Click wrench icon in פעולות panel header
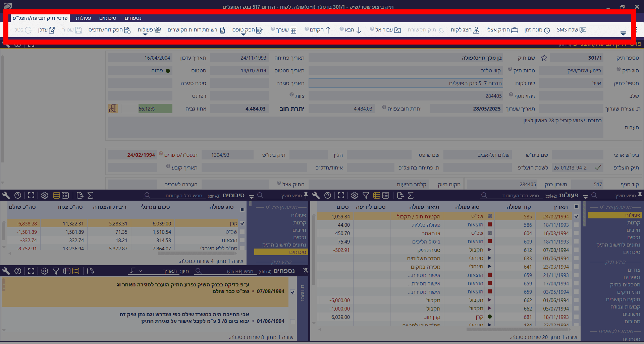The width and height of the screenshot is (644, 344). pos(316,195)
